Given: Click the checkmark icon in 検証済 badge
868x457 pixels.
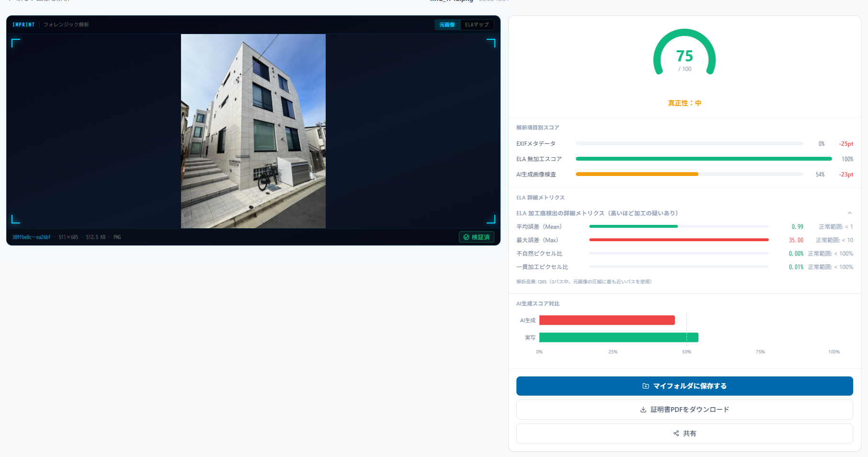Looking at the screenshot, I should point(466,237).
